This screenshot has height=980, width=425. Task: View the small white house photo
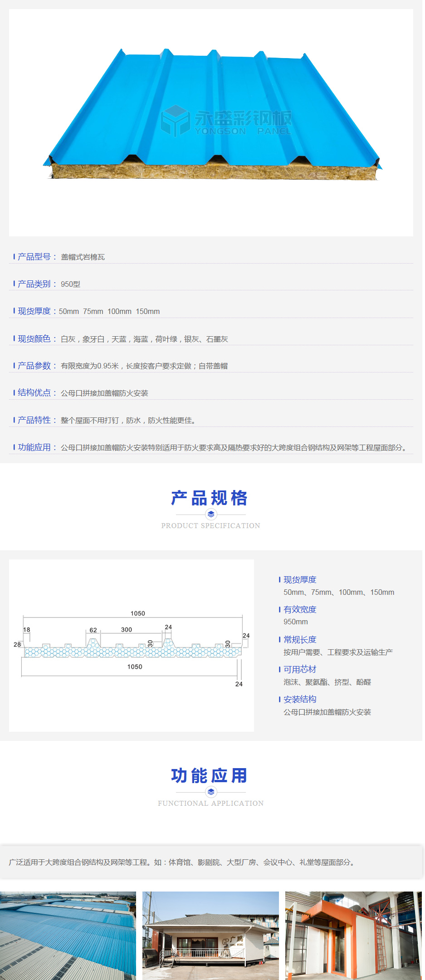(x=210, y=936)
